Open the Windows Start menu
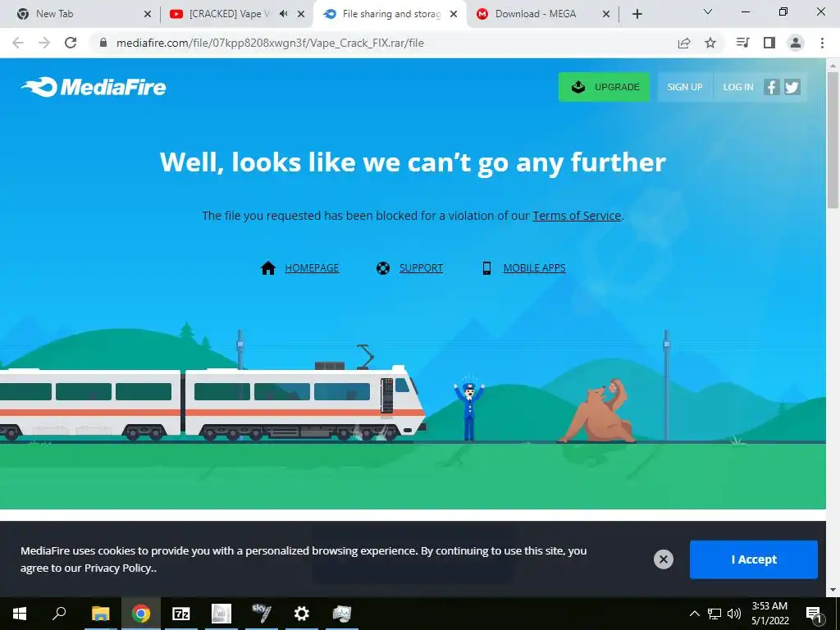The height and width of the screenshot is (630, 840). pos(20,614)
